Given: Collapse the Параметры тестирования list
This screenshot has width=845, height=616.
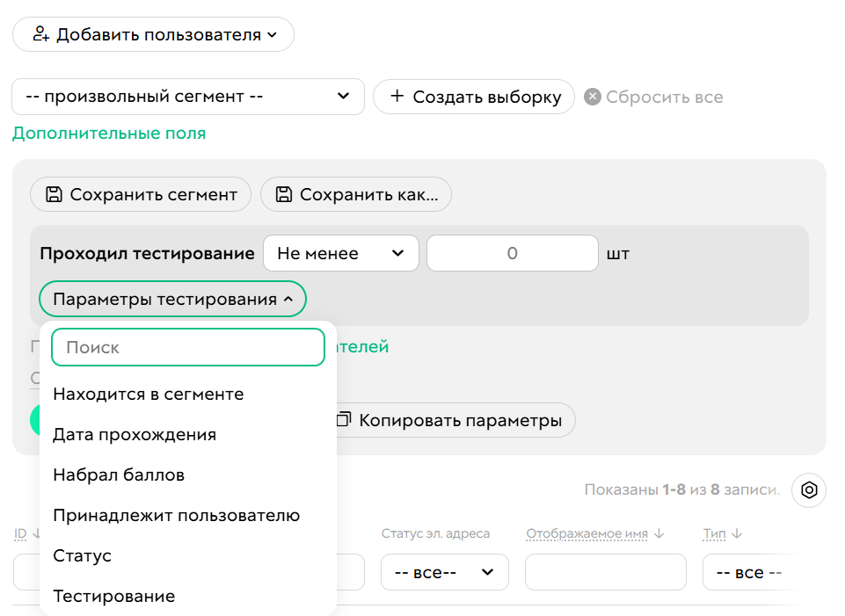Looking at the screenshot, I should tap(172, 299).
